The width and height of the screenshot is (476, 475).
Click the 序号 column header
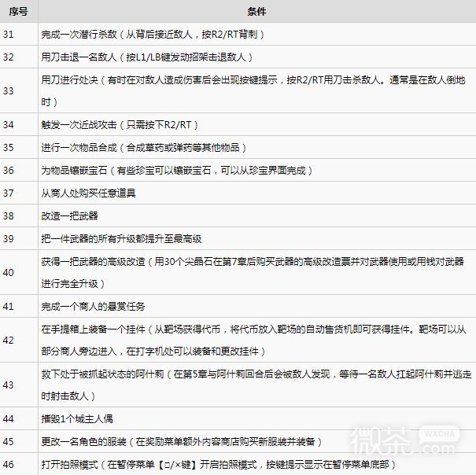tap(19, 11)
